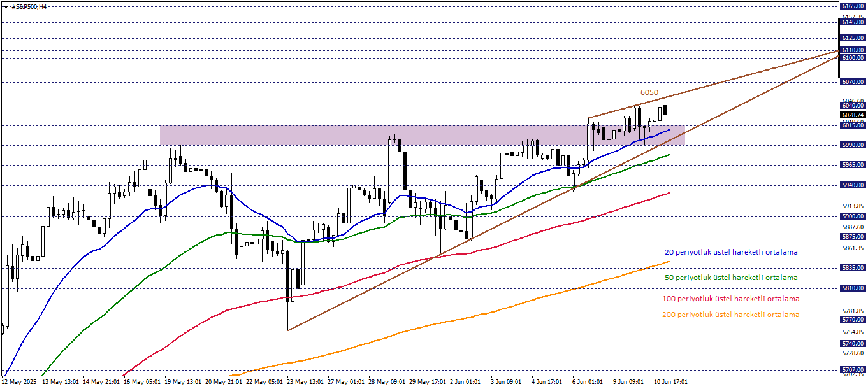868x389 pixels.
Task: Click the '28 May 09:01' time label
Action: 387,382
